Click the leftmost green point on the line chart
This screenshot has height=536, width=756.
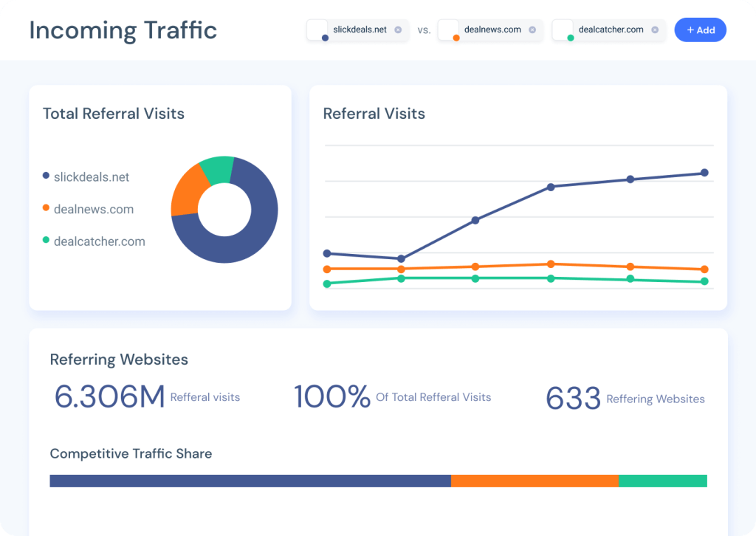pos(327,284)
